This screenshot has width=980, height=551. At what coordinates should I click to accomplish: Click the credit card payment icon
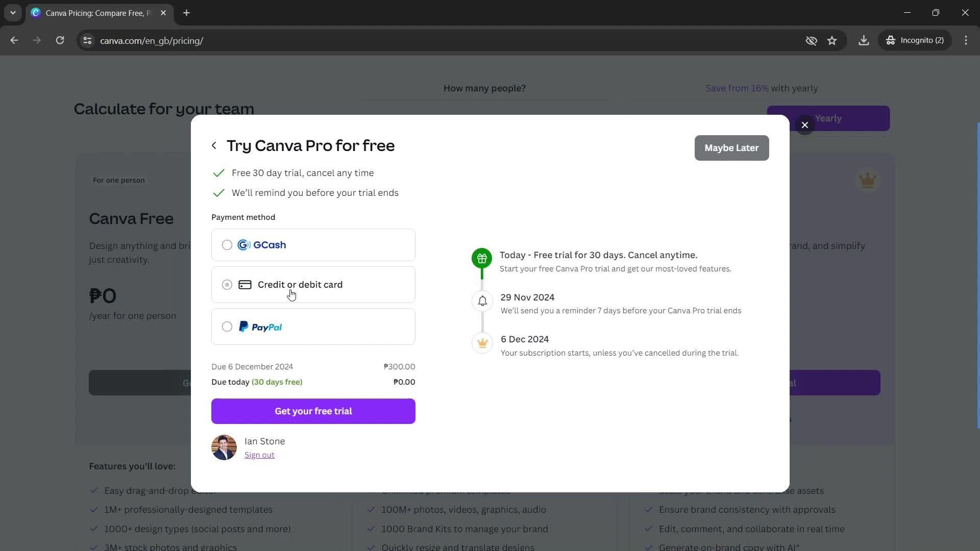coord(245,284)
